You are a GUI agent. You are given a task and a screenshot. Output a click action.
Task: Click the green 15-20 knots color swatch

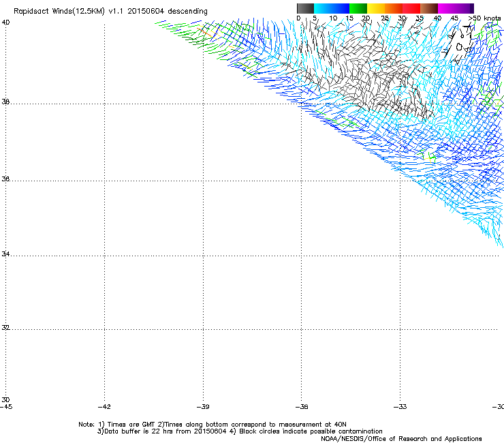(x=358, y=8)
